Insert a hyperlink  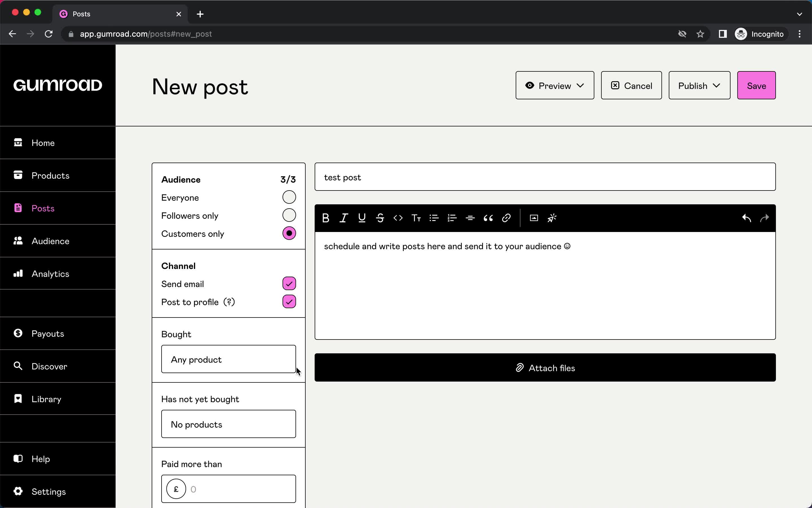click(506, 218)
